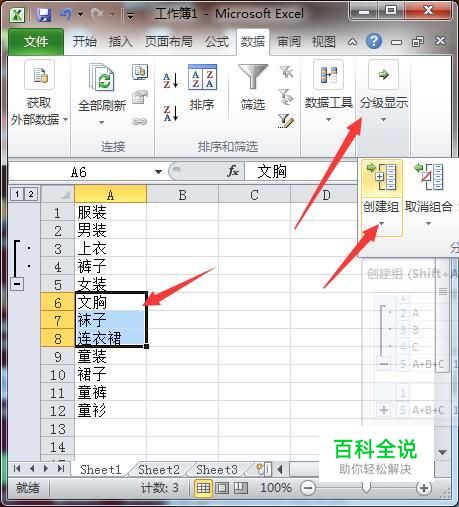Click the formula bar containing 文胸
The height and width of the screenshot is (507, 459).
tap(300, 172)
